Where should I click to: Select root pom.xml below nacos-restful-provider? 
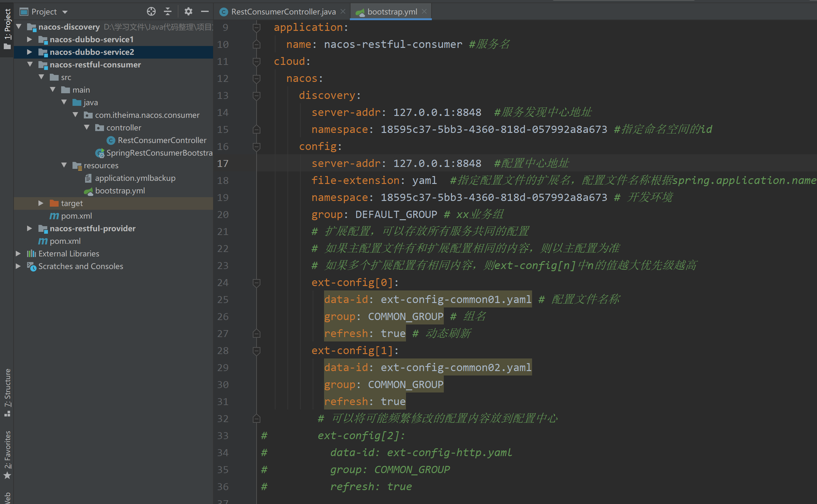pos(65,241)
